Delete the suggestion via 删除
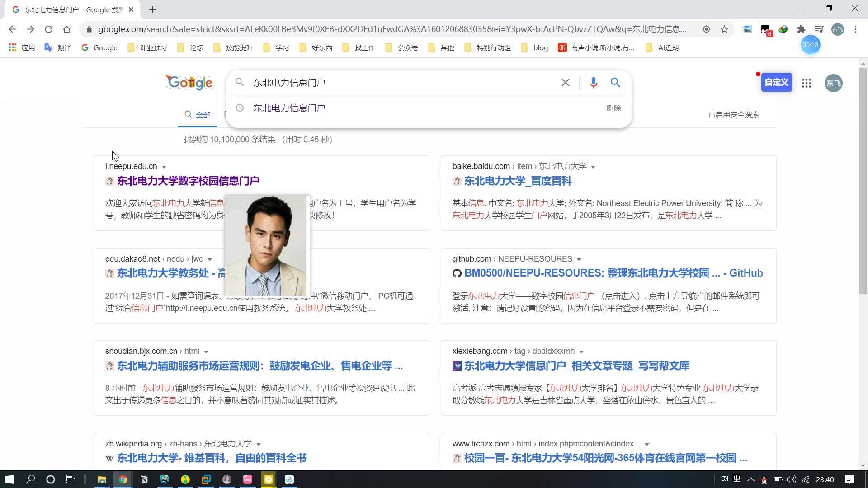 613,108
